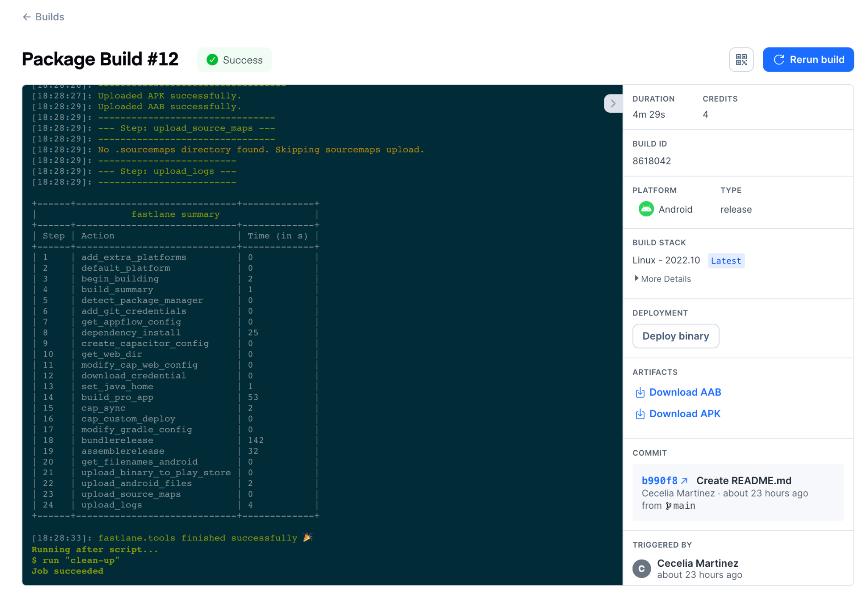Open commit b990f8 link
The height and width of the screenshot is (593, 868).
click(659, 481)
